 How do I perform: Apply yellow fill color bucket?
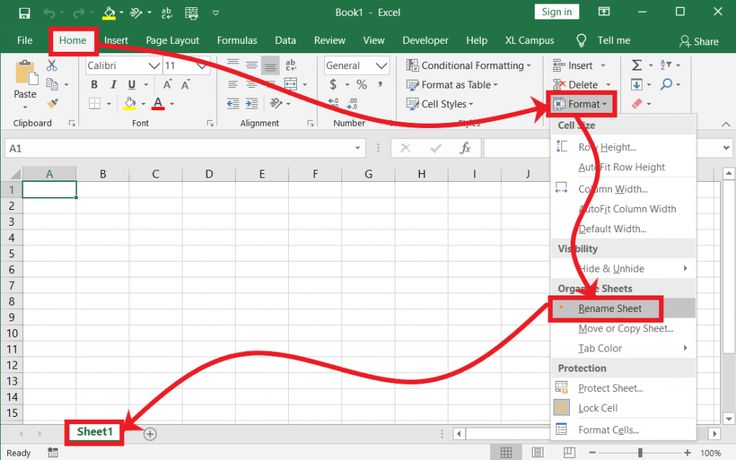130,103
